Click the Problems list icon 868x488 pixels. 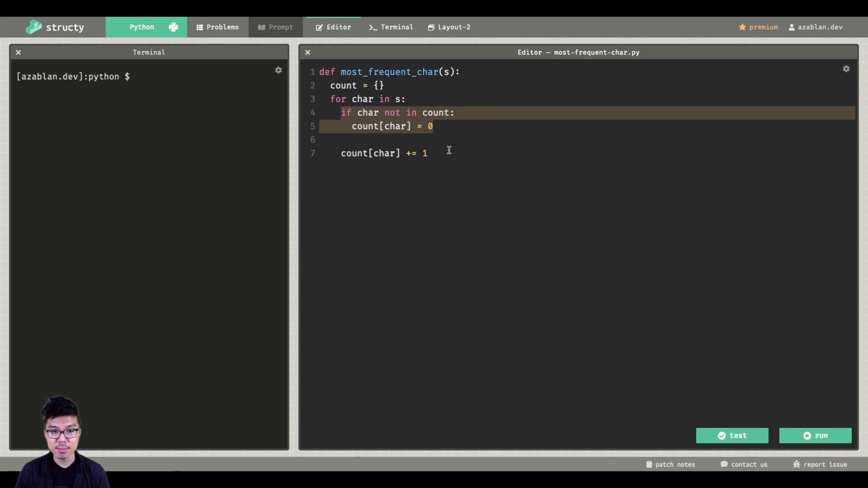(200, 27)
